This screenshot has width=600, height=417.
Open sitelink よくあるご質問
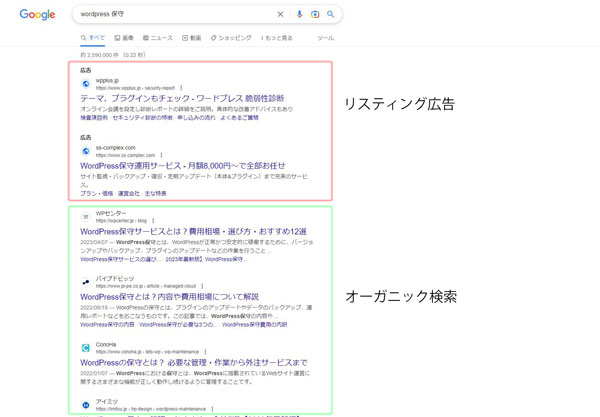point(239,117)
